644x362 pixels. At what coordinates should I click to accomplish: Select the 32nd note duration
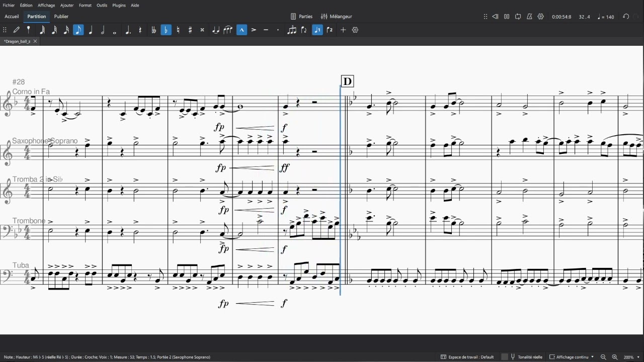(54, 30)
